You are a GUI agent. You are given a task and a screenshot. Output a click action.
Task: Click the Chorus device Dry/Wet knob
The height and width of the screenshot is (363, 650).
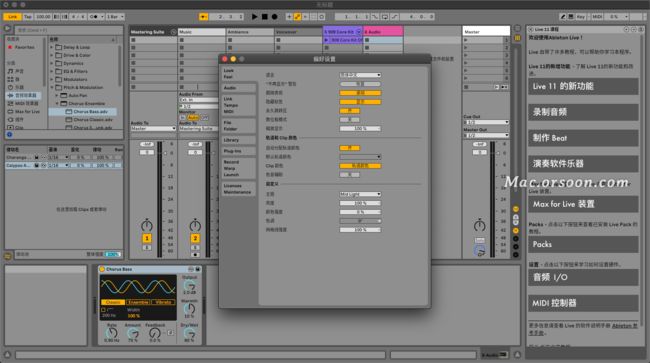[x=189, y=334]
